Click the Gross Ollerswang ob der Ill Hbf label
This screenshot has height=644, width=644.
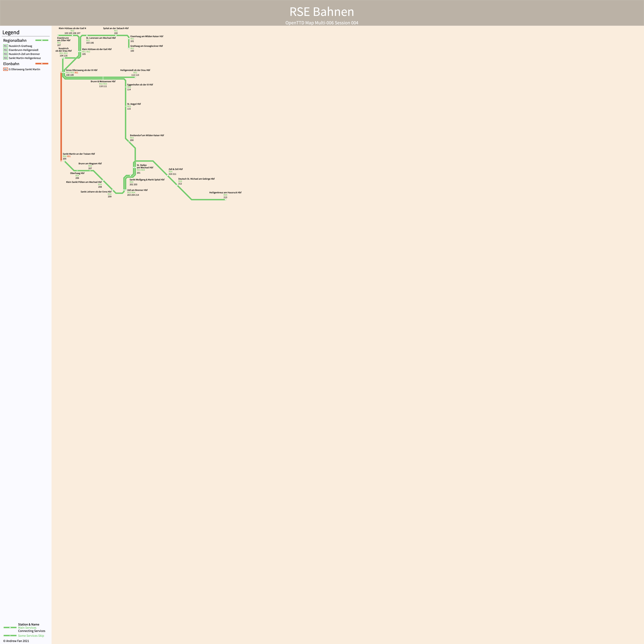82,70
